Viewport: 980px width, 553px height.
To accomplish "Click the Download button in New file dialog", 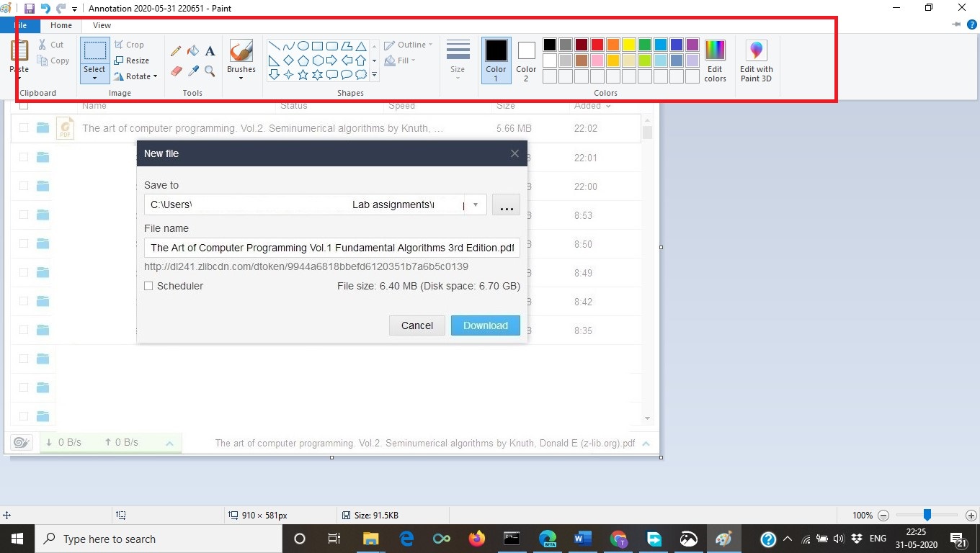I will [486, 325].
